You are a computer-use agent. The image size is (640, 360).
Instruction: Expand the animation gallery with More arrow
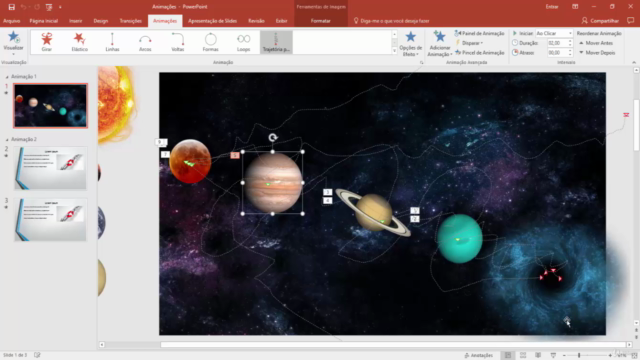coord(394,51)
